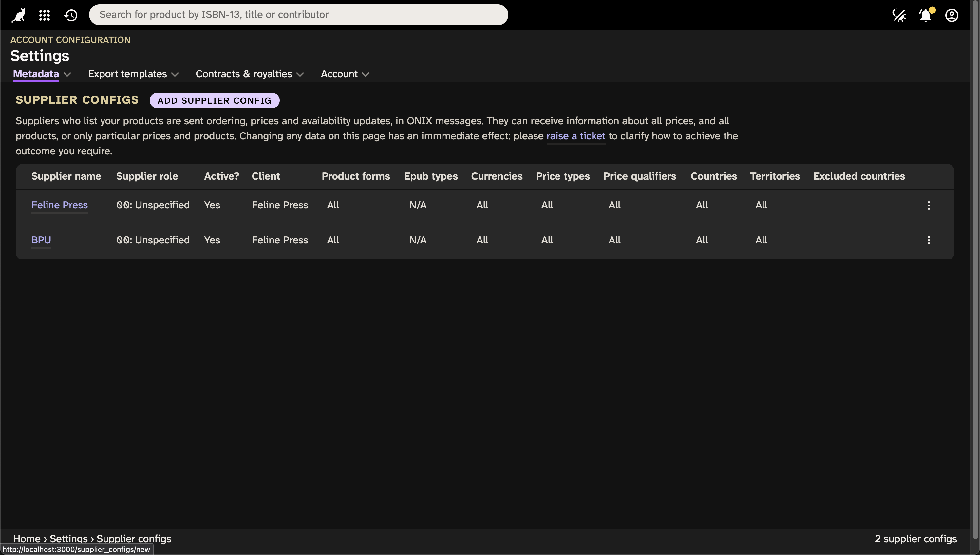Follow the raise a ticket link
This screenshot has width=980, height=555.
[575, 136]
